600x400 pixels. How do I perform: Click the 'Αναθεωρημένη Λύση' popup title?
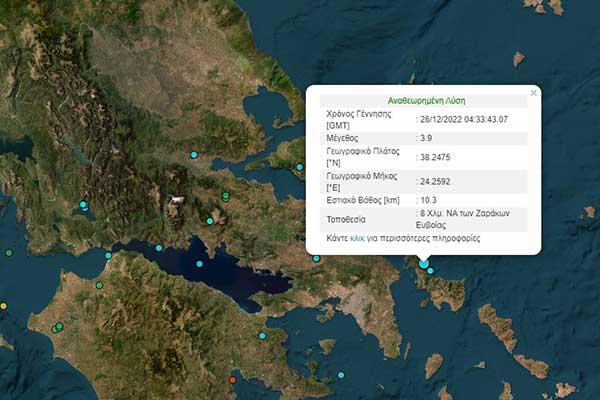pos(426,101)
